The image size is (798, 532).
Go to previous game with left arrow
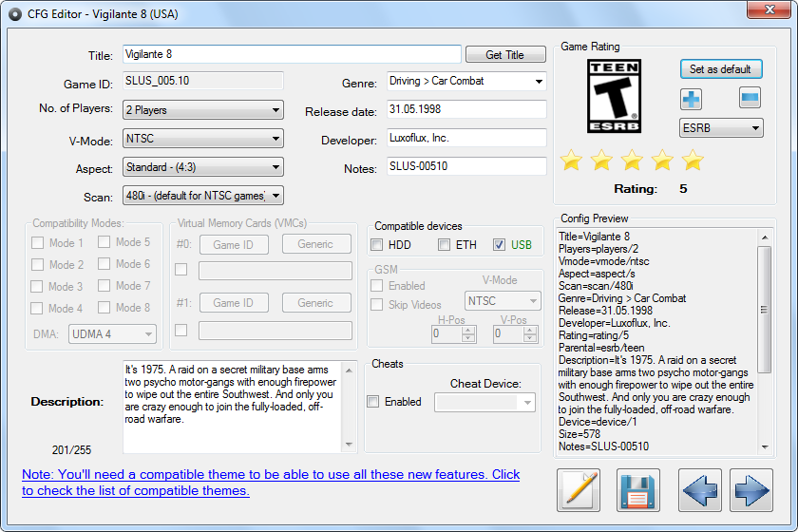(700, 490)
